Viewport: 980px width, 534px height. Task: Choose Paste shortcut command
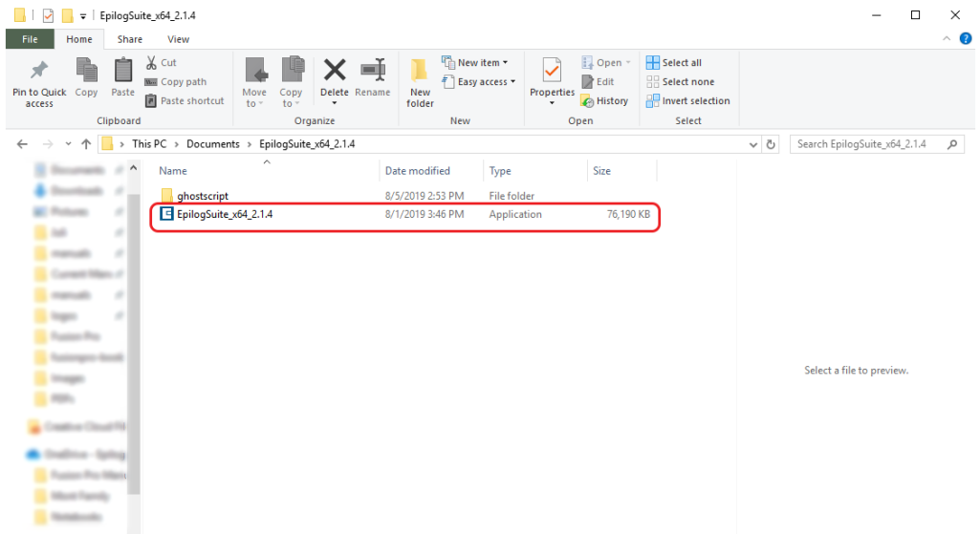185,100
